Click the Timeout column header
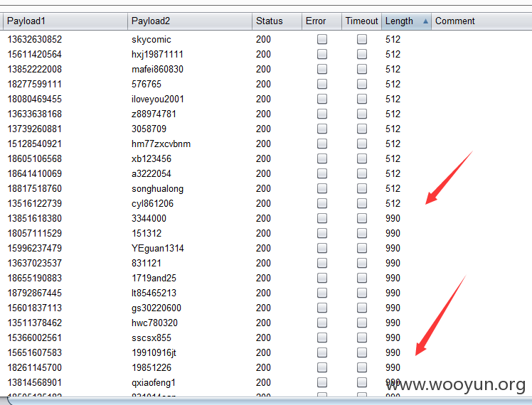Viewport: 532px width, 405px height. click(x=362, y=21)
